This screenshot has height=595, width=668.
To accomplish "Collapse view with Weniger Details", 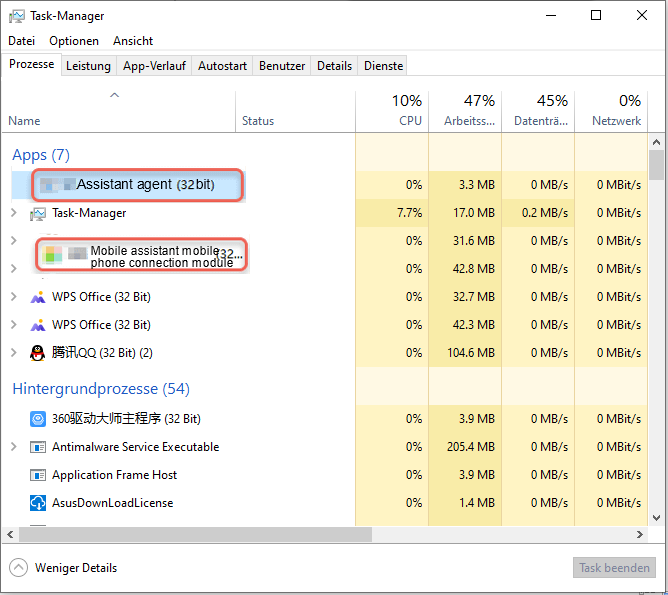I will coord(64,568).
